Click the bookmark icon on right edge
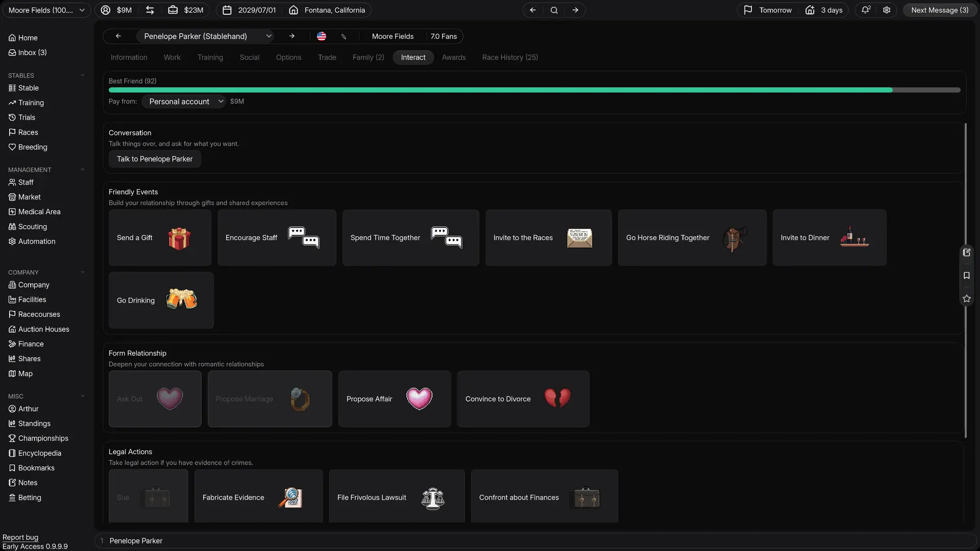Image resolution: width=980 pixels, height=551 pixels. [x=966, y=275]
